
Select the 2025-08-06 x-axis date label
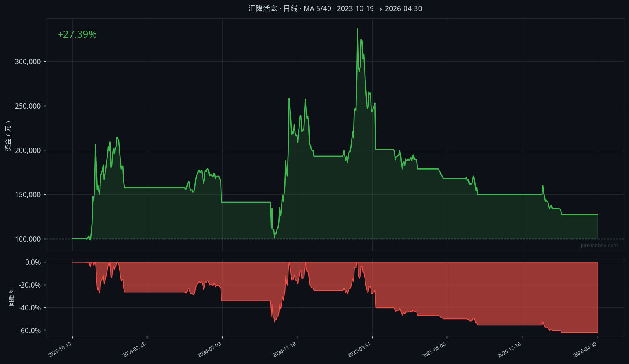tap(434, 350)
